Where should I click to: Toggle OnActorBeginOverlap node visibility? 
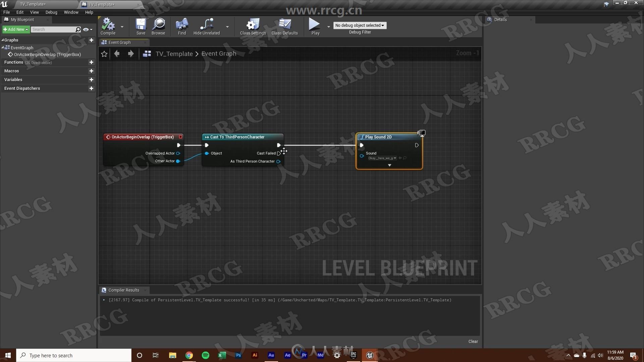click(x=180, y=136)
